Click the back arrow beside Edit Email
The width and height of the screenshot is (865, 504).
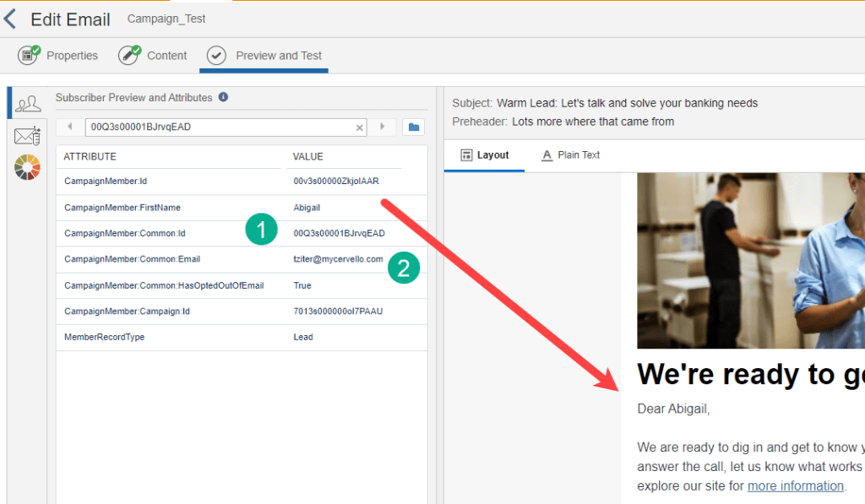tap(10, 19)
